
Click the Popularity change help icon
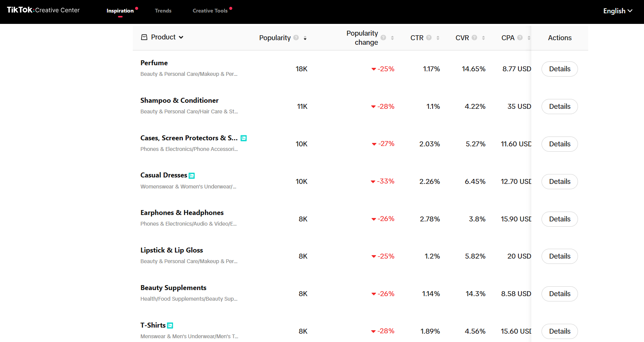pos(383,38)
